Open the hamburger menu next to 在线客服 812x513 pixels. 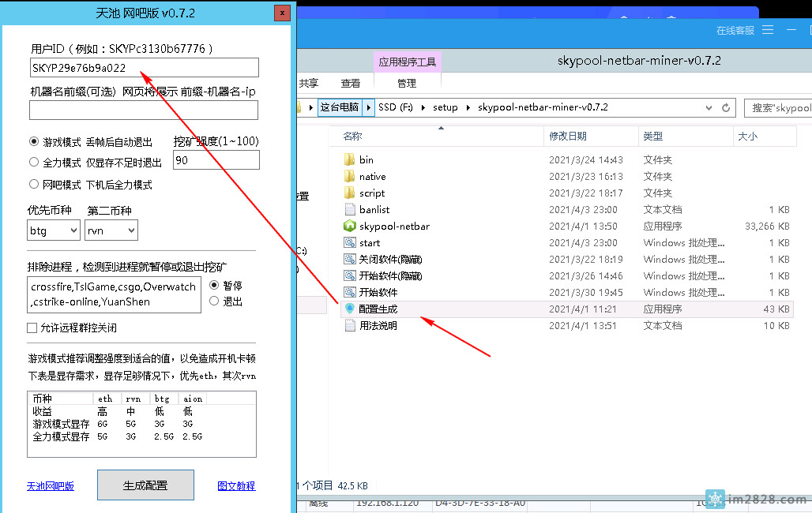tap(768, 30)
